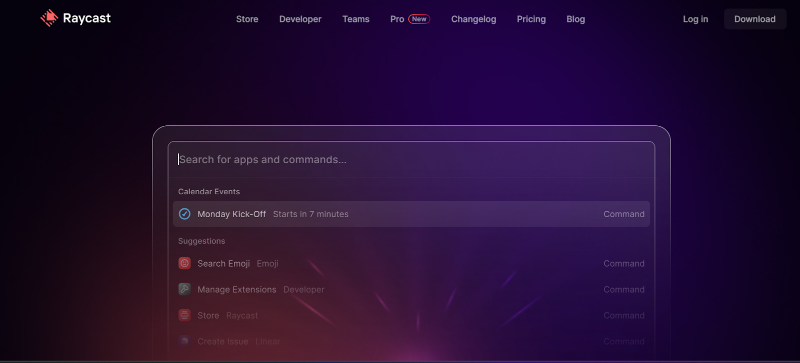Viewport: 800px width, 363px height.
Task: Click Command label on Search Emoji row
Action: pos(623,263)
